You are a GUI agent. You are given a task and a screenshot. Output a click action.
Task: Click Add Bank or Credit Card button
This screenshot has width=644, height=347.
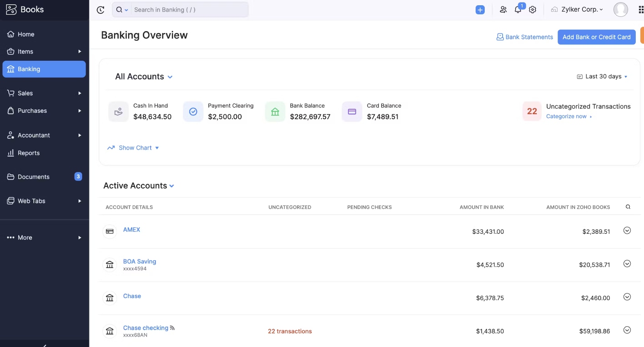597,37
